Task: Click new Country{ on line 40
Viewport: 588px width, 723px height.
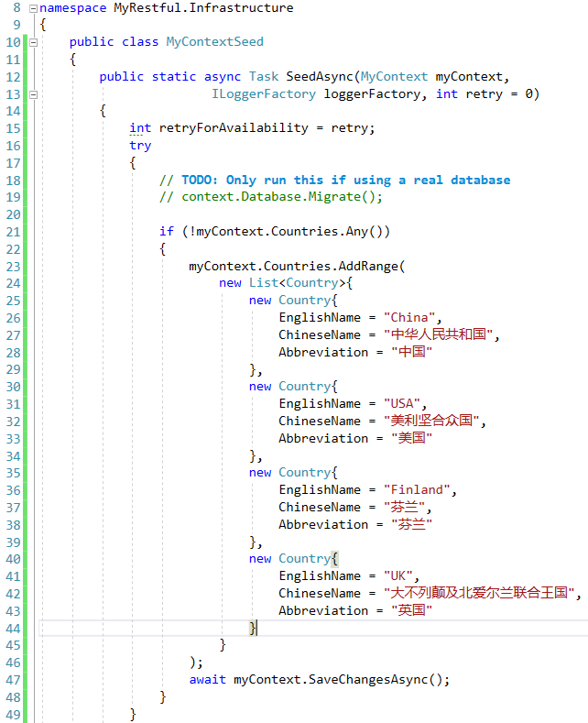Action: click(293, 559)
